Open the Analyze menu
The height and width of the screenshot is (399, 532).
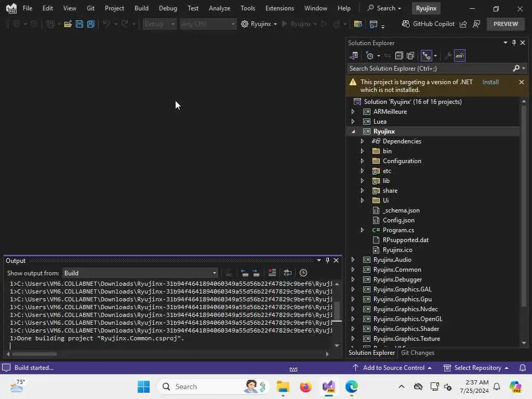(220, 8)
